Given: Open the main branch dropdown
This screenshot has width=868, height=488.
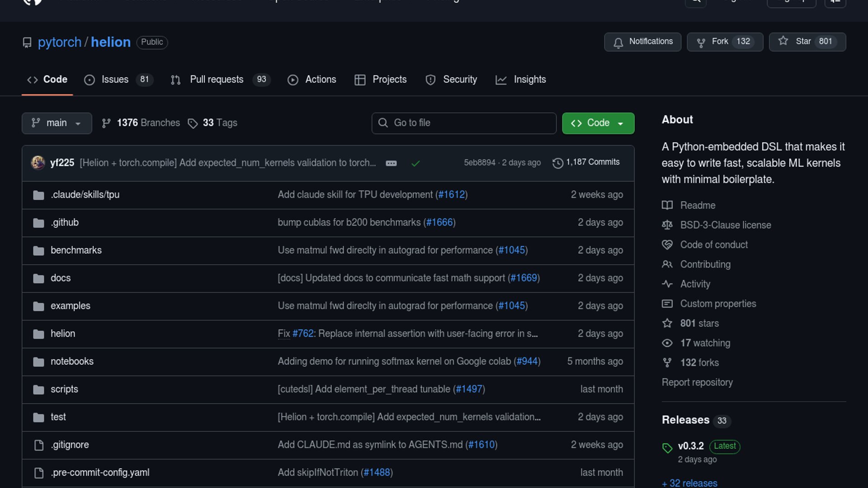Looking at the screenshot, I should click(x=57, y=123).
